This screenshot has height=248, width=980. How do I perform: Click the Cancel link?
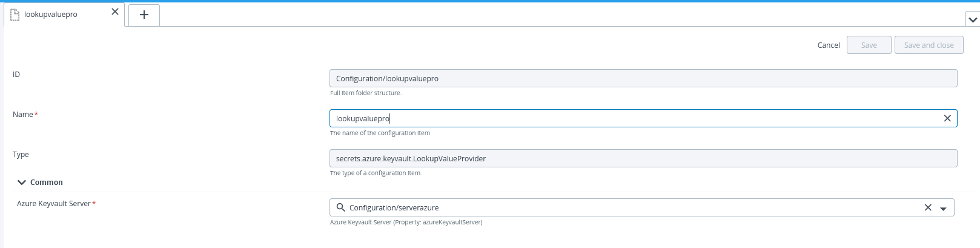tap(828, 45)
